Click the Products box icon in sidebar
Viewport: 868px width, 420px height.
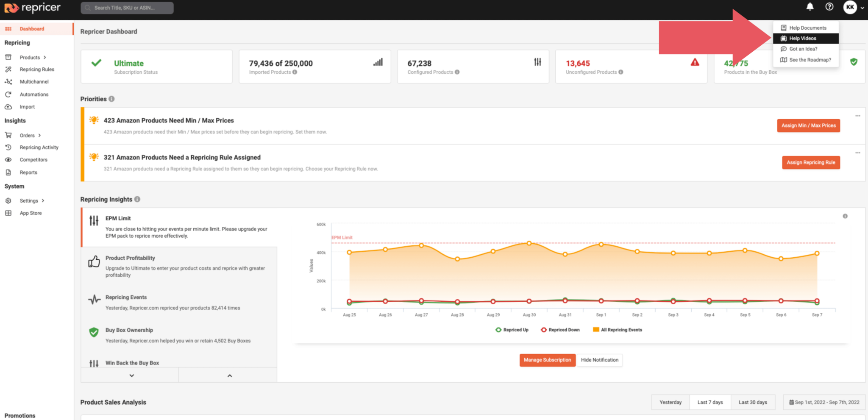(8, 57)
